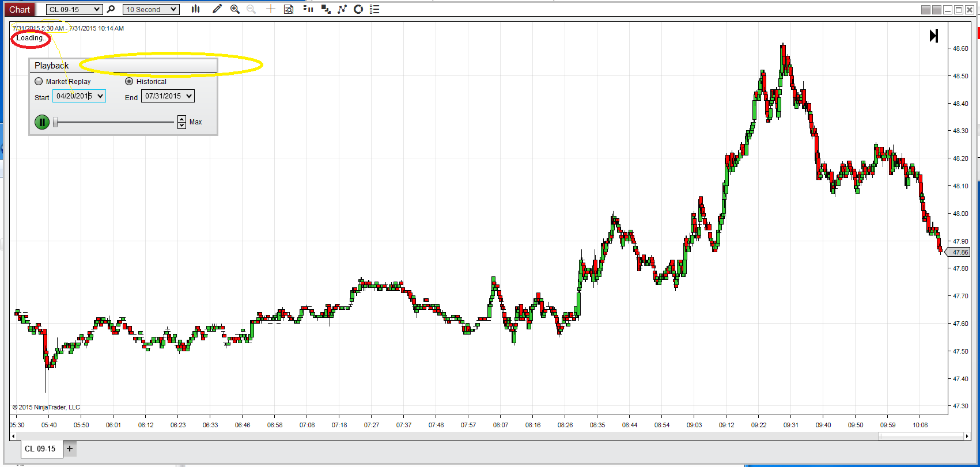
Task: Open the bar type chart style icon
Action: point(196,9)
